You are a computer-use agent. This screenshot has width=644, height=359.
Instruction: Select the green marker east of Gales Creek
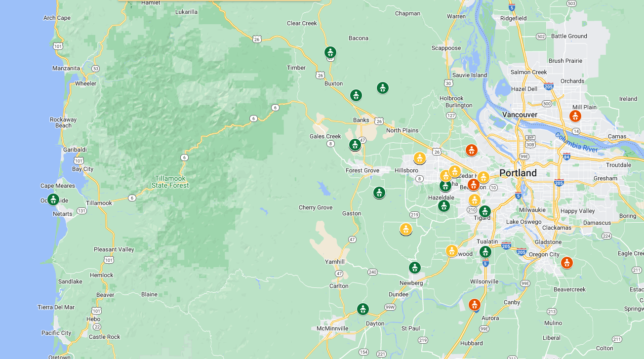pyautogui.click(x=355, y=145)
